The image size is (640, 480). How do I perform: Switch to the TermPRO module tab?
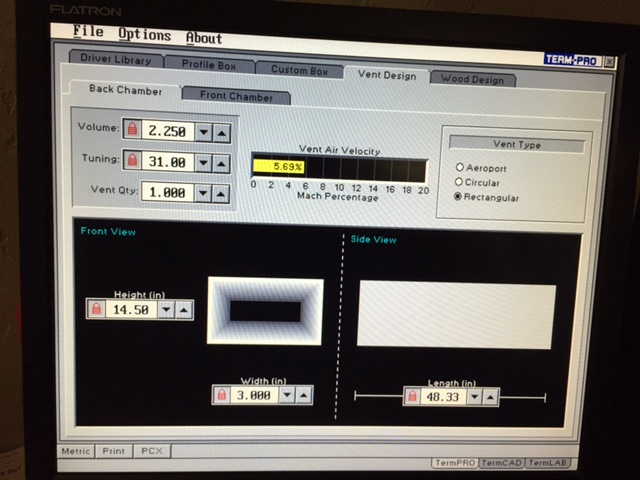pyautogui.click(x=455, y=463)
